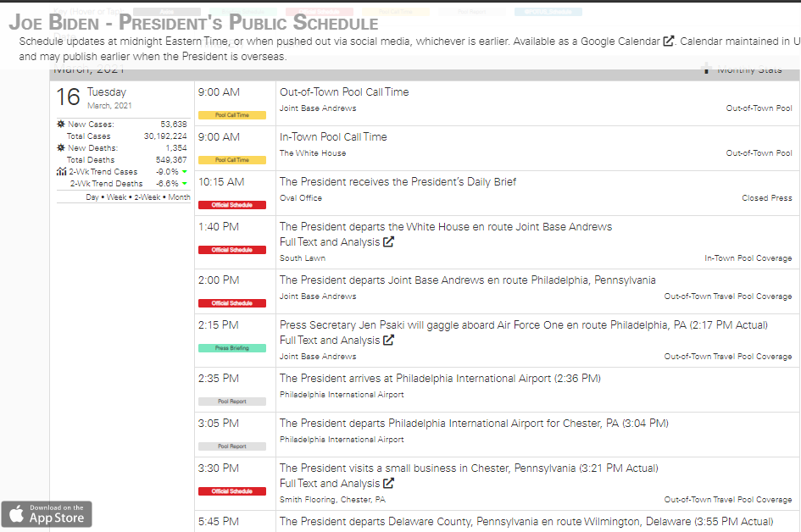Click Pool Call Time tag under In-Town 9:00 AM
Image resolution: width=801 pixels, height=532 pixels.
pos(232,160)
